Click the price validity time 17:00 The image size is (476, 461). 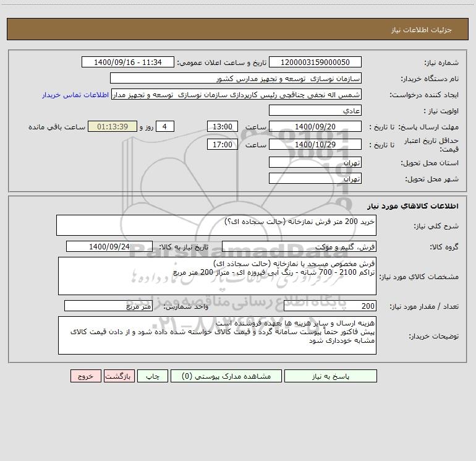click(222, 144)
